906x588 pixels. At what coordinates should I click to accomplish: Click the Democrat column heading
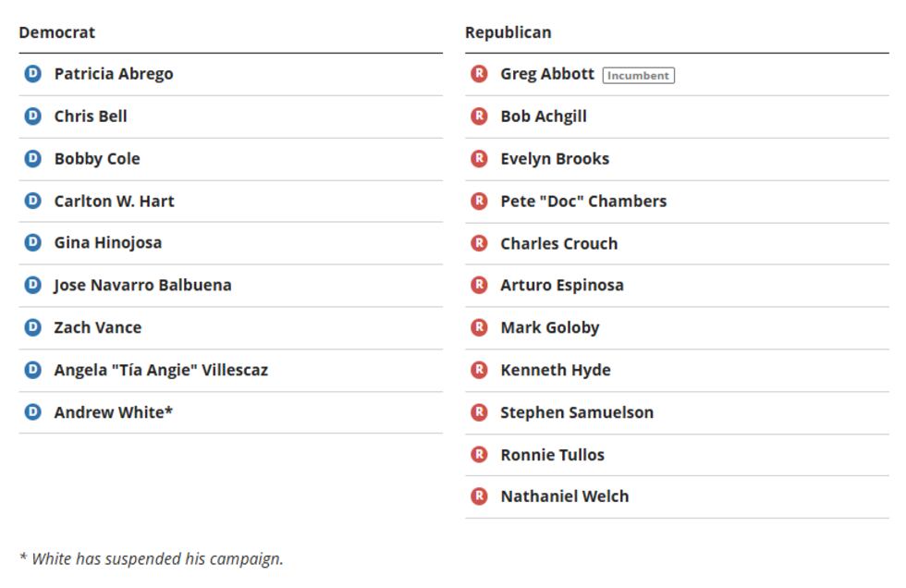56,32
